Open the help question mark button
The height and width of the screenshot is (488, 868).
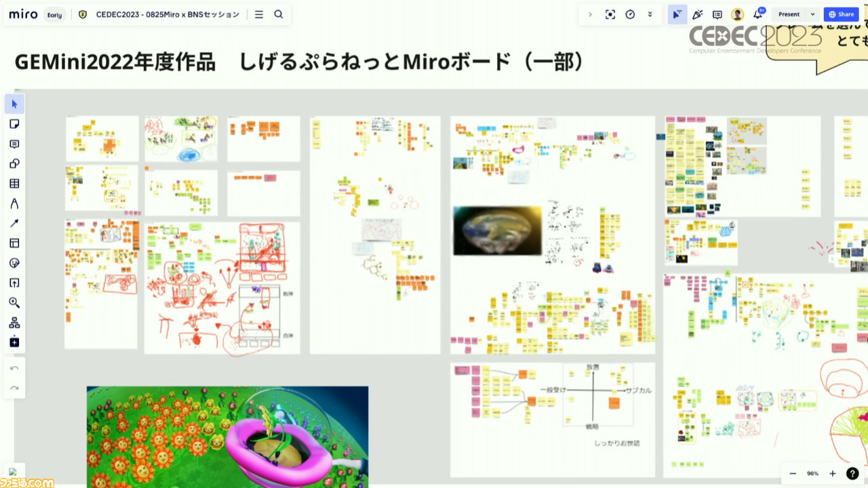click(853, 473)
